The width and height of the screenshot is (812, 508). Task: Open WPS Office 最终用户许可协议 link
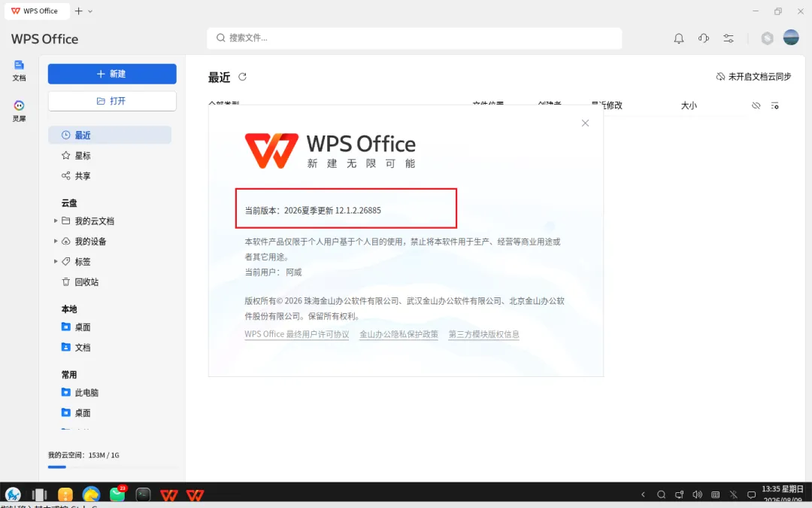[x=297, y=334]
